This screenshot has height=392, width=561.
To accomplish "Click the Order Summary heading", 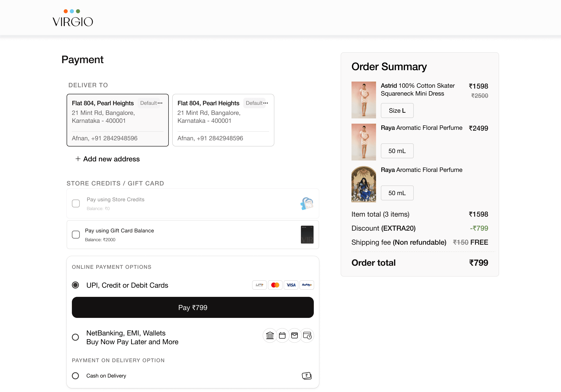I will tap(389, 66).
